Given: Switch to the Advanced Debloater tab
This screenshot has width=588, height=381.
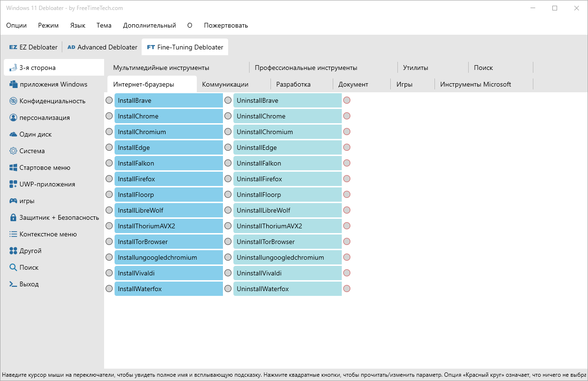Looking at the screenshot, I should tap(102, 47).
